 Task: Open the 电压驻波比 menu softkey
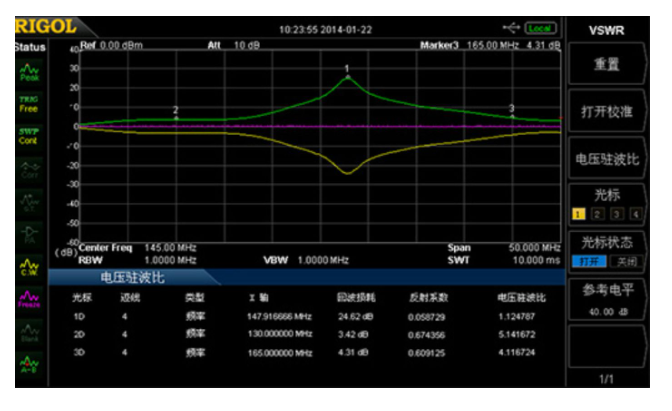coord(607,159)
